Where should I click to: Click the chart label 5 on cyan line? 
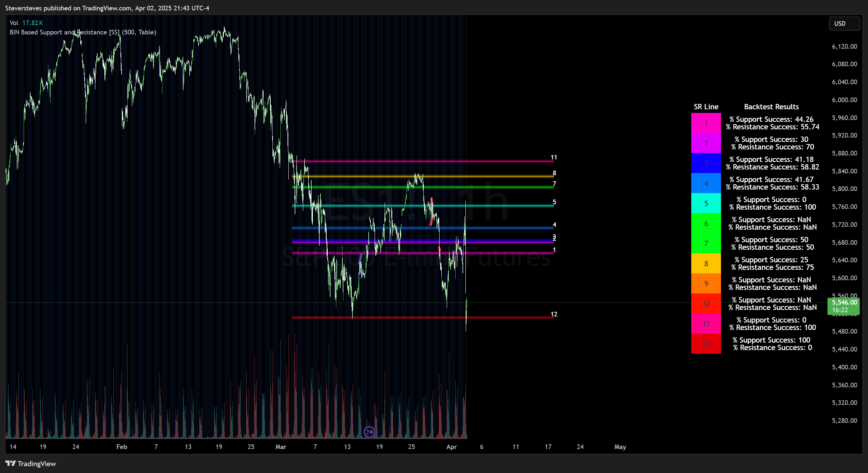click(554, 202)
